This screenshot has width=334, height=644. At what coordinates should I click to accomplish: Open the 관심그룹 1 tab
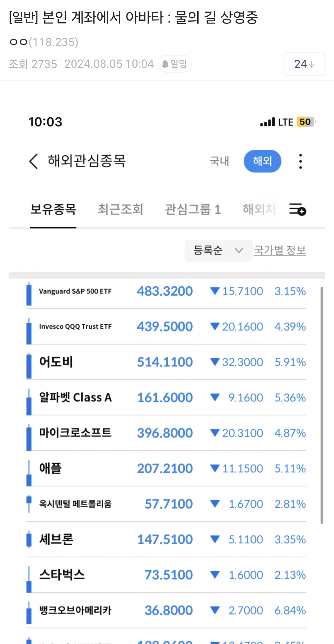click(193, 209)
